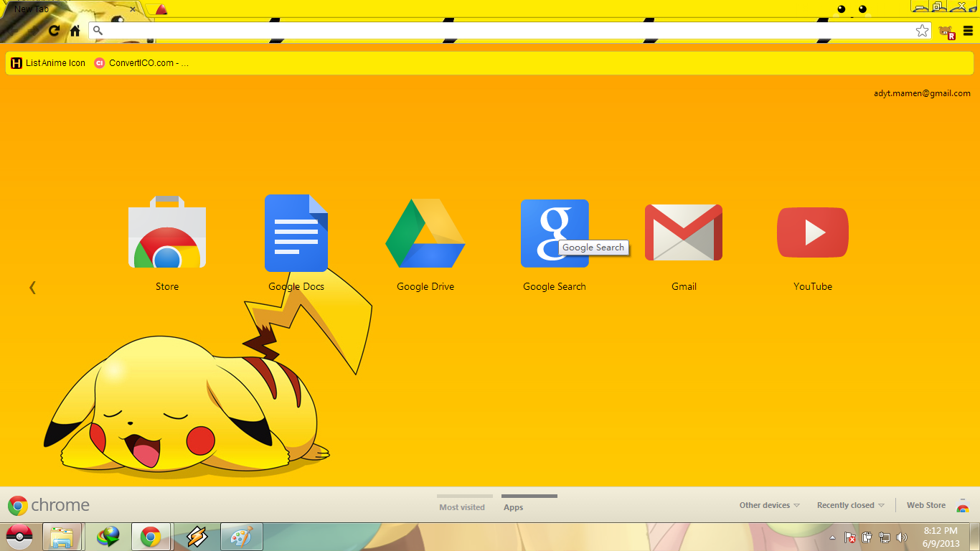The height and width of the screenshot is (551, 980).
Task: Open the Google Drive app
Action: point(425,234)
